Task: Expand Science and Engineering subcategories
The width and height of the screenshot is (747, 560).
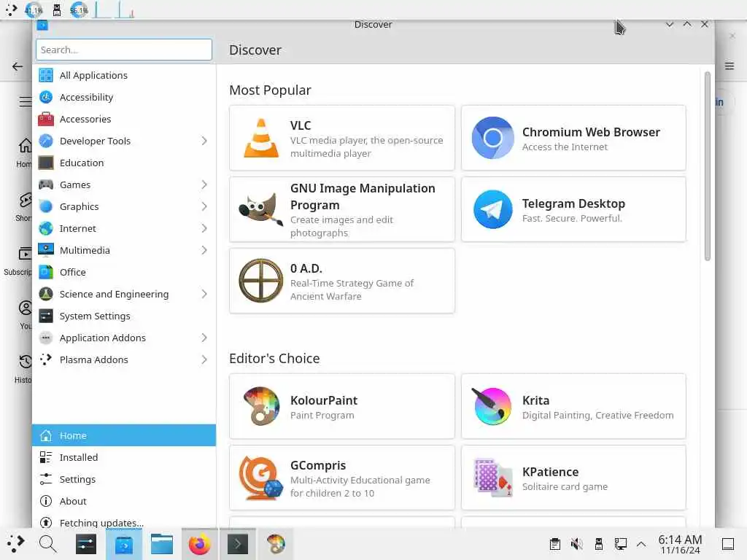Action: (204, 295)
